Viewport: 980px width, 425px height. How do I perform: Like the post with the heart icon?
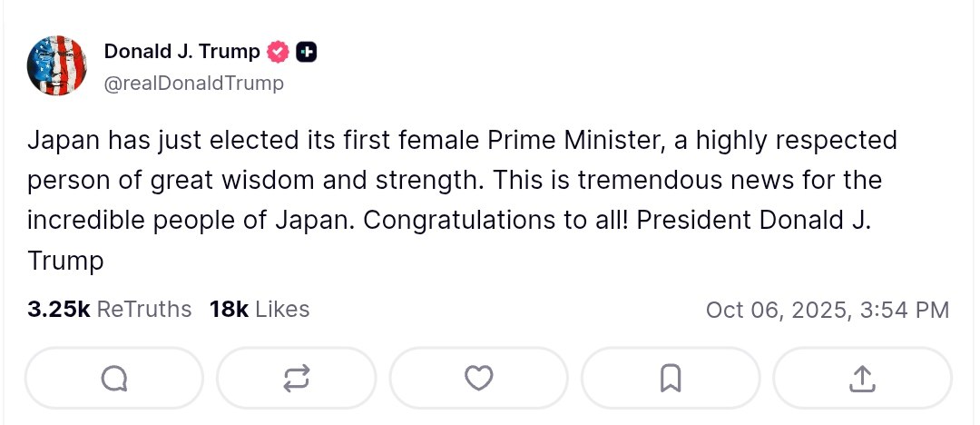coord(478,378)
